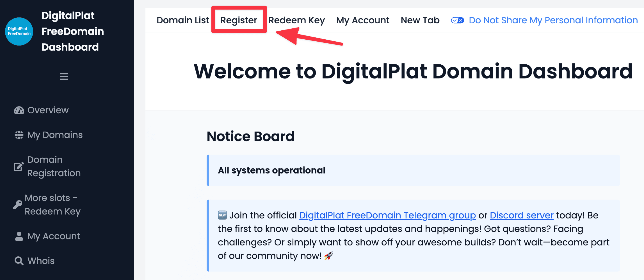Click My Account in the top navbar
This screenshot has width=644, height=280.
pyautogui.click(x=363, y=20)
